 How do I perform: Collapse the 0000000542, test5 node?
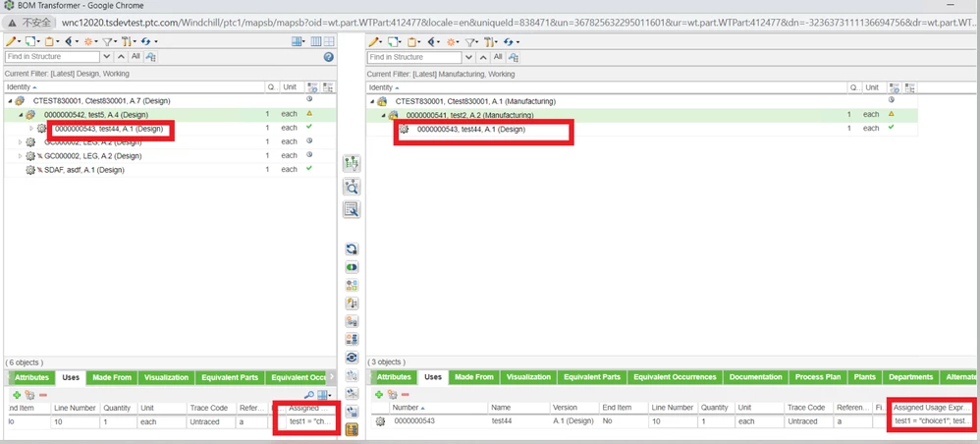point(21,115)
